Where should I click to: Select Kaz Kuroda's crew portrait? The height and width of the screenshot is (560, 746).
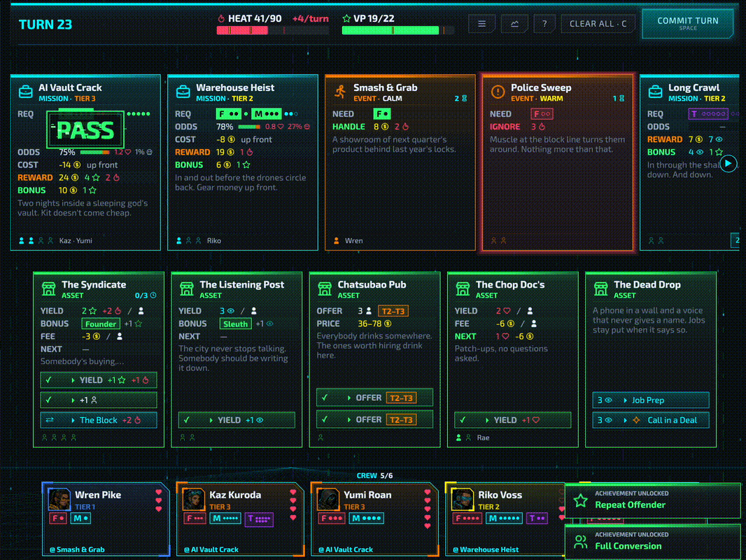[x=194, y=499]
